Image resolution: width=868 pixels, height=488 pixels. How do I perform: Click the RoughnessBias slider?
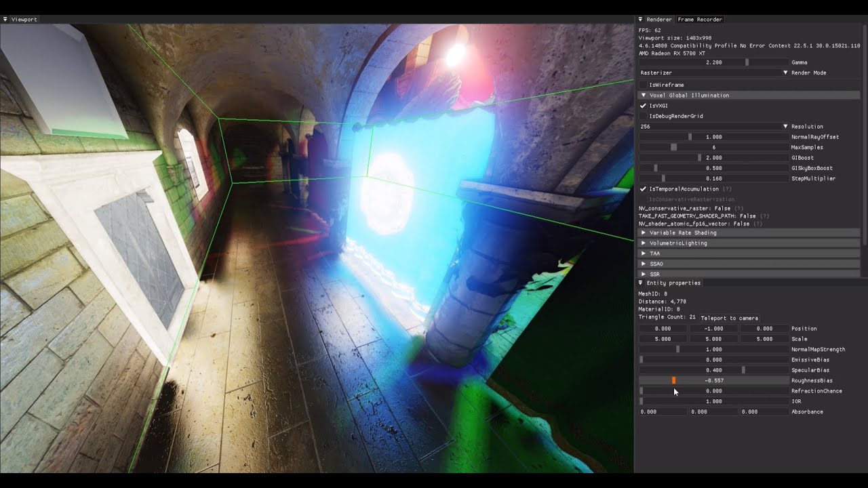(713, 381)
